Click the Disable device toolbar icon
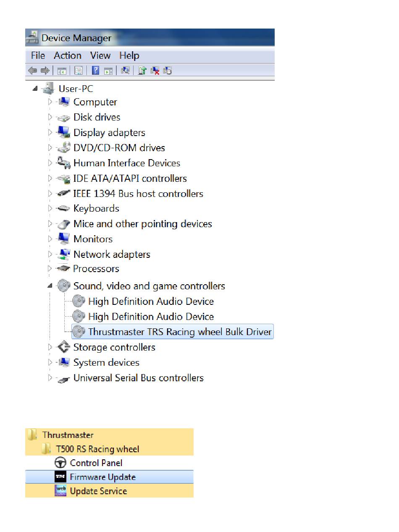The image size is (399, 532). (168, 71)
